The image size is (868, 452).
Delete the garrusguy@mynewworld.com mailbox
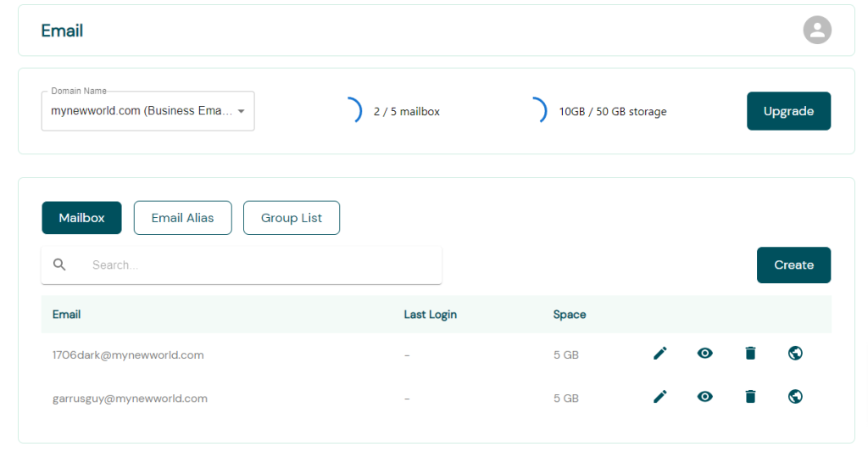click(x=750, y=397)
